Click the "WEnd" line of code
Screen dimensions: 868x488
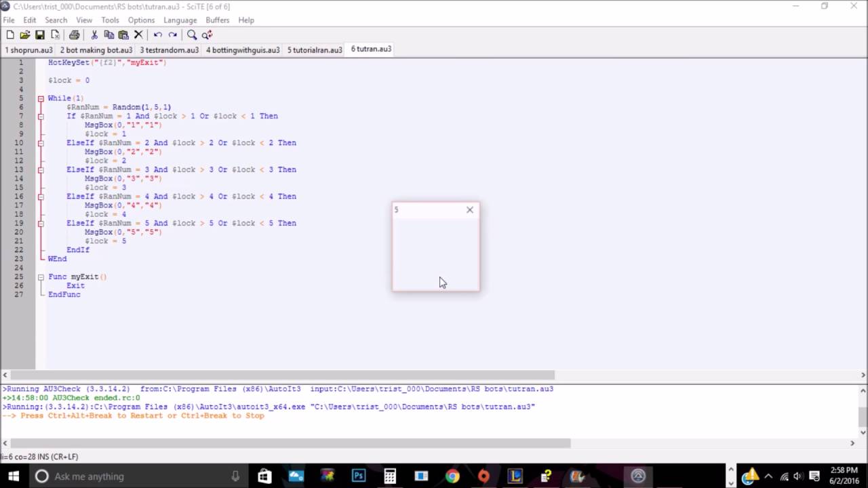point(57,259)
